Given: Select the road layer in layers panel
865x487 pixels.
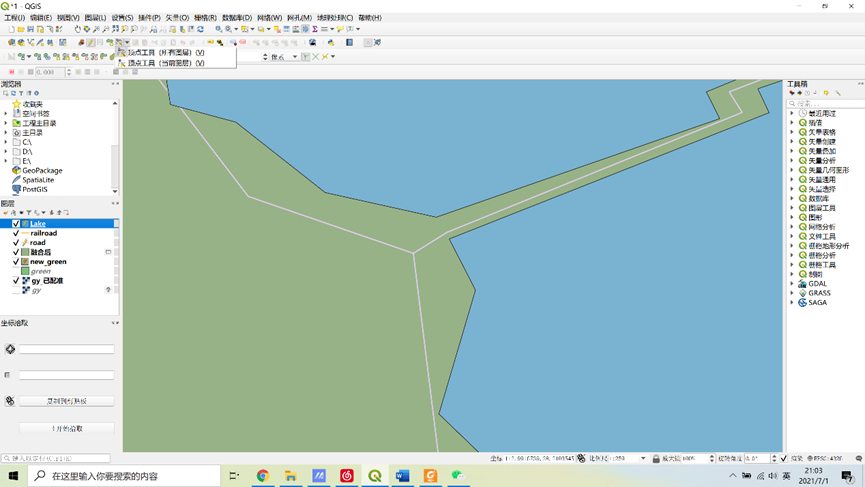Looking at the screenshot, I should pyautogui.click(x=38, y=243).
